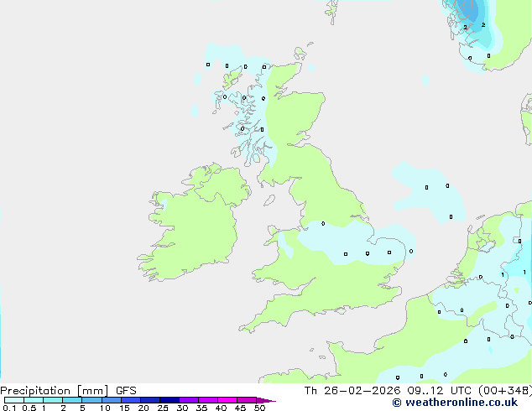The width and height of the screenshot is (532, 411).
Task: Click the date text '26-02-2026'
Action: 362,391
